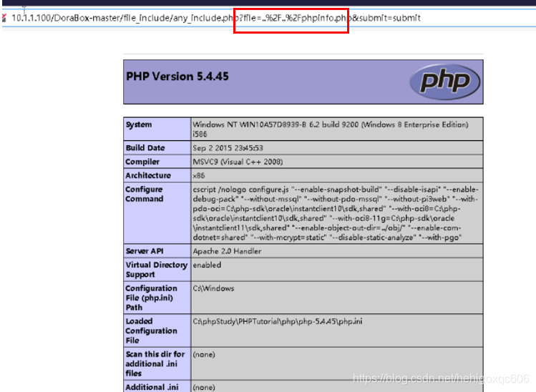Click the 'Configure Command' row label
The height and width of the screenshot is (392, 536).
pyautogui.click(x=145, y=194)
